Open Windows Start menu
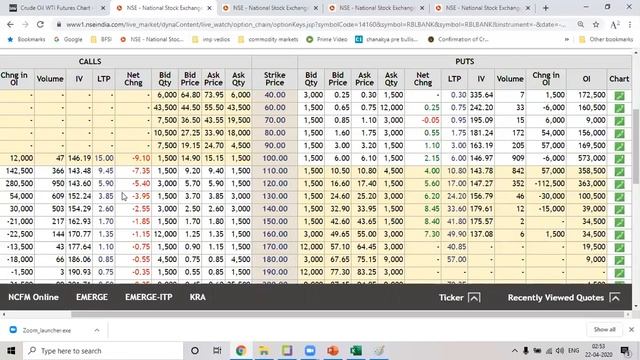 [11, 351]
